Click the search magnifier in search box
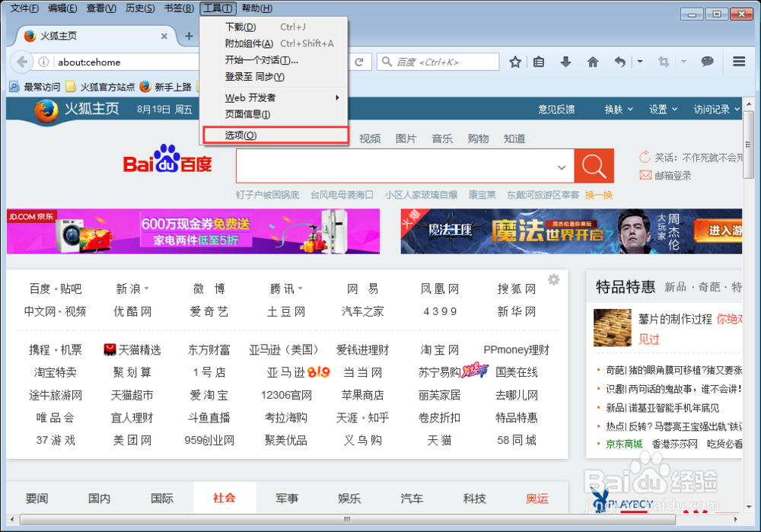Image resolution: width=761 pixels, height=532 pixels. coord(387,62)
